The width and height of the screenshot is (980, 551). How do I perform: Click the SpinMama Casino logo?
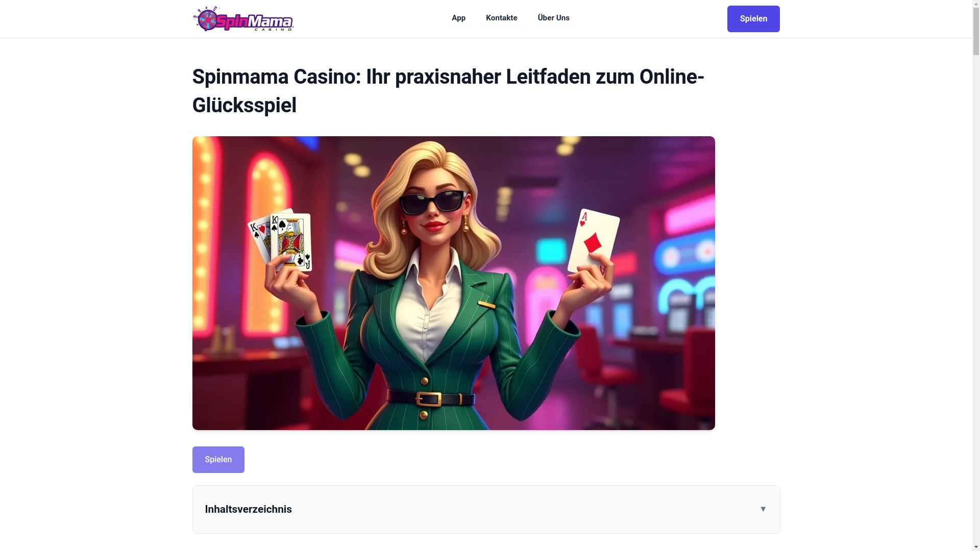tap(243, 19)
